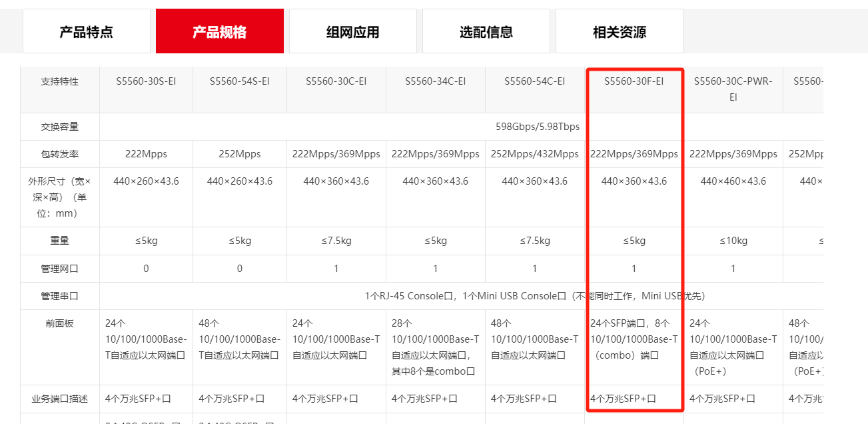Switch to the 组网应用 tab

(353, 31)
